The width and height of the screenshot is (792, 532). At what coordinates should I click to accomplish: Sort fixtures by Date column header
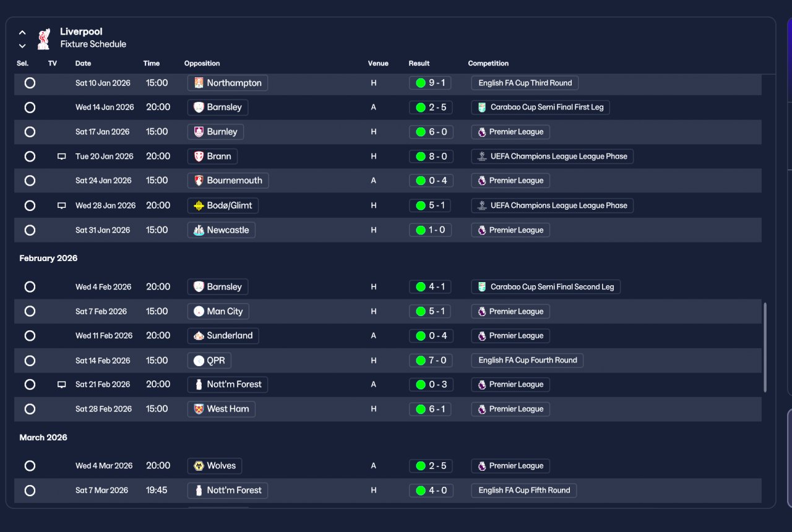[83, 63]
